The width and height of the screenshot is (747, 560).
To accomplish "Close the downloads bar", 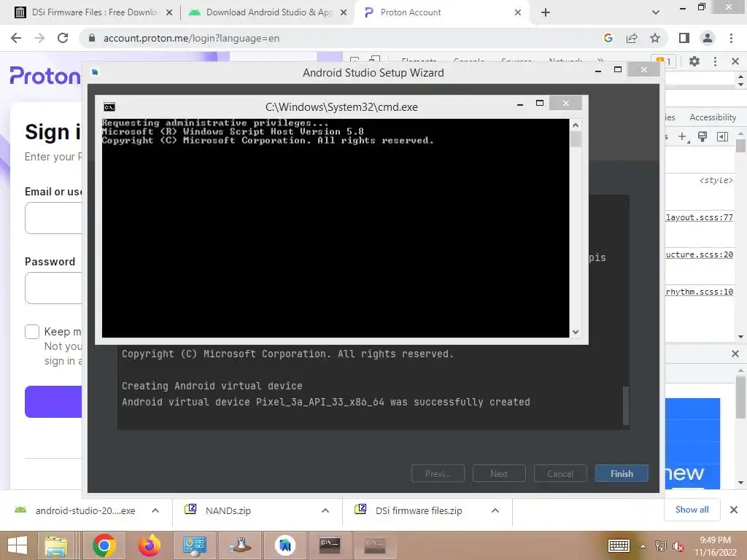I will [x=734, y=510].
